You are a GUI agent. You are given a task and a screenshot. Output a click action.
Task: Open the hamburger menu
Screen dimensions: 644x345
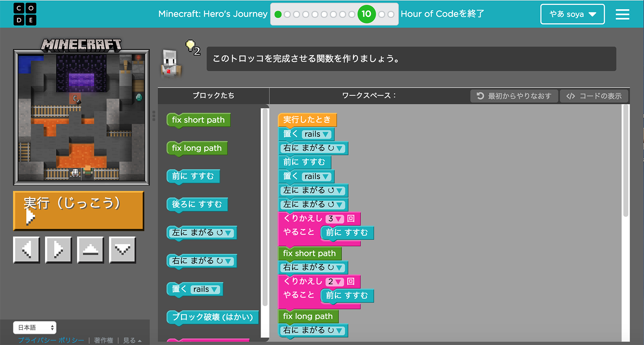622,14
